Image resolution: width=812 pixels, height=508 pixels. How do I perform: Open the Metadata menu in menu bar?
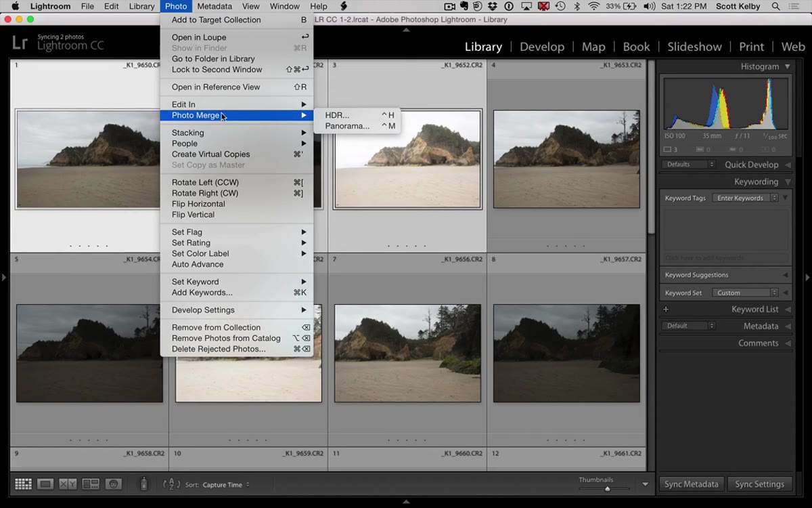[214, 6]
